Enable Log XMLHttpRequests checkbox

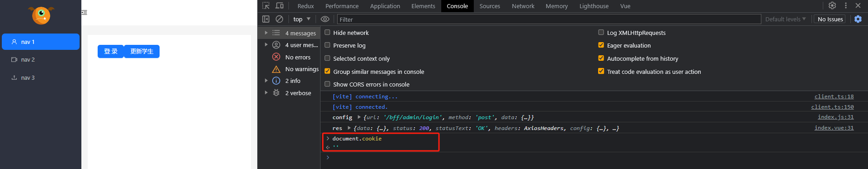click(x=601, y=32)
